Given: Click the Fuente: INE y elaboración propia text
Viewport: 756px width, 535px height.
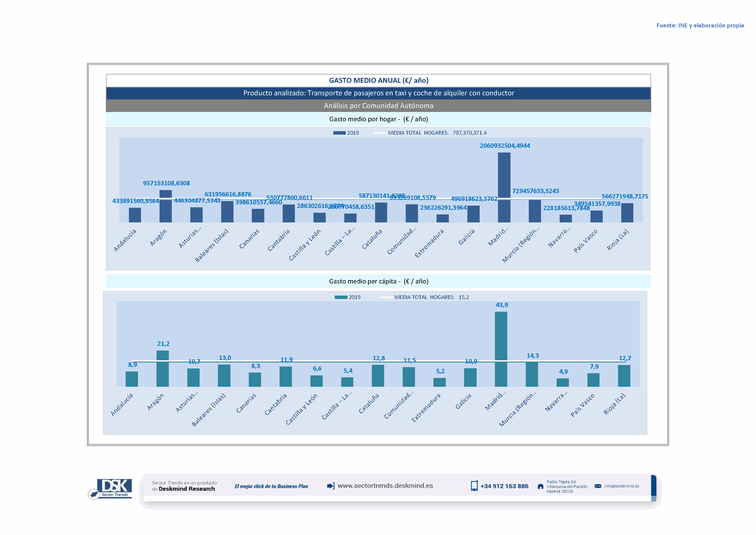Looking at the screenshot, I should tap(700, 25).
